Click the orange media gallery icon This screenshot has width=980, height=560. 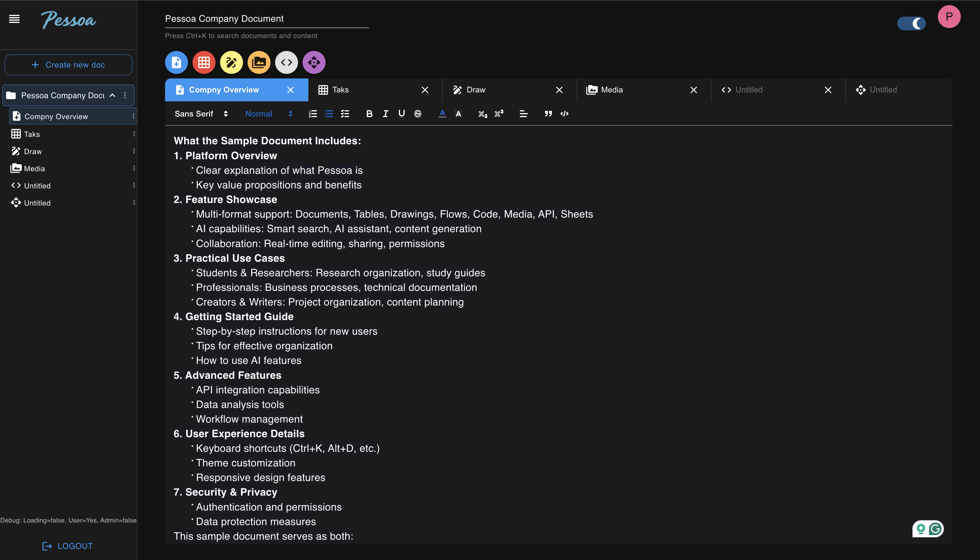pyautogui.click(x=259, y=62)
